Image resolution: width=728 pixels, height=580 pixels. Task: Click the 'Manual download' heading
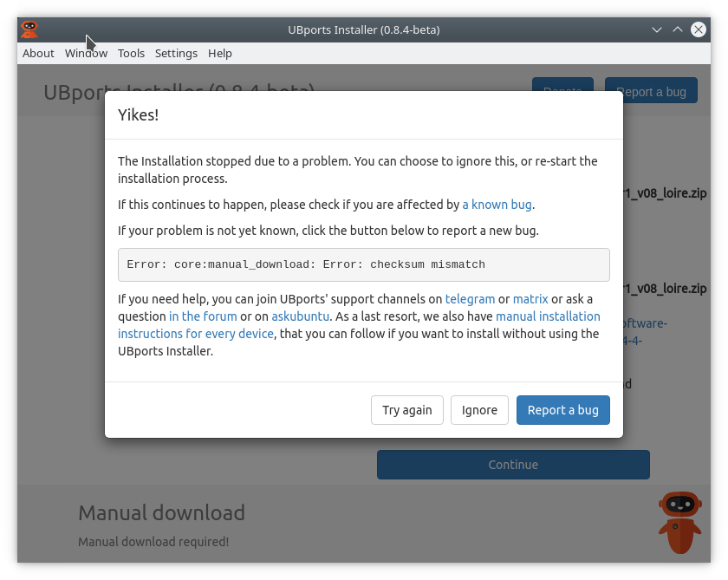(x=161, y=513)
